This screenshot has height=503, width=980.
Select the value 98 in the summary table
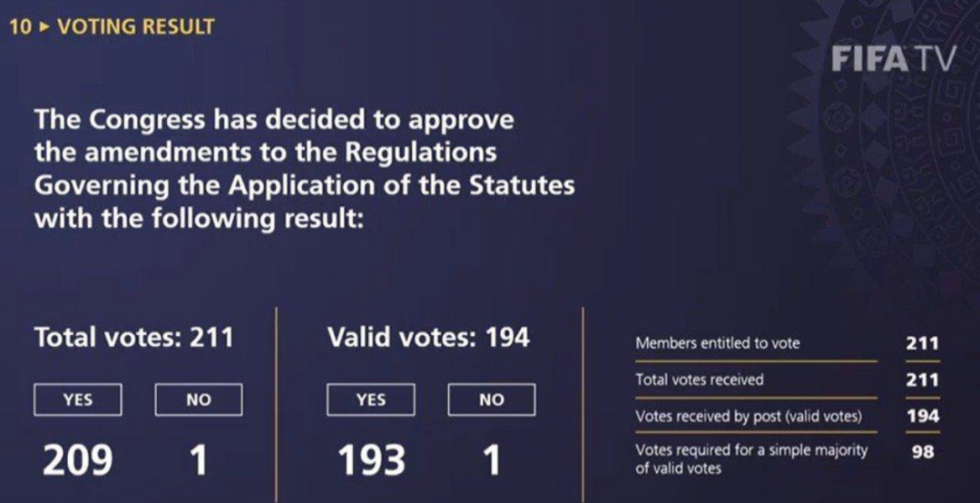(x=922, y=451)
